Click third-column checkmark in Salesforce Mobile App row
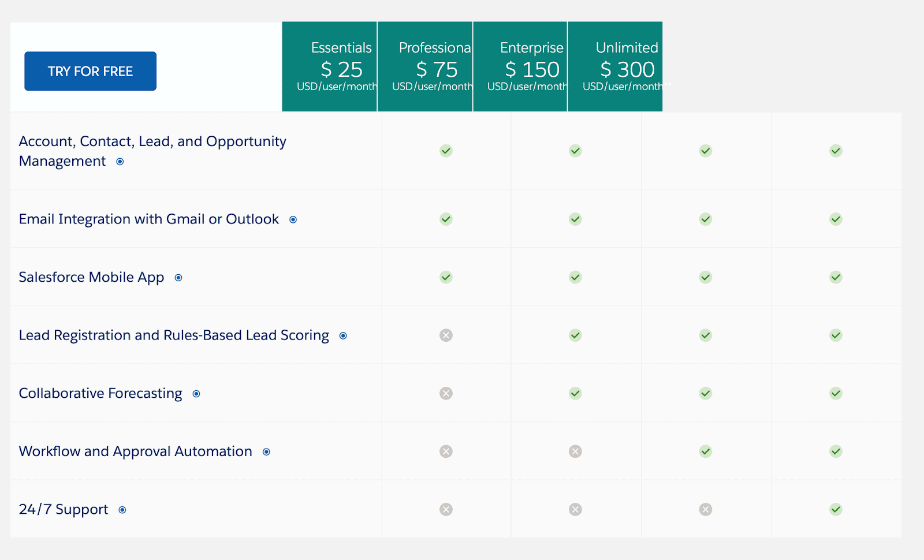 click(706, 277)
